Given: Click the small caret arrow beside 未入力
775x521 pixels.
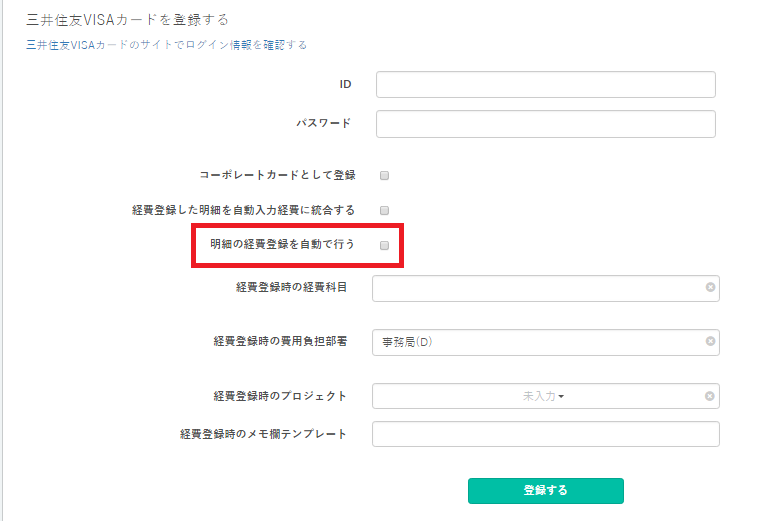Looking at the screenshot, I should pos(561,396).
